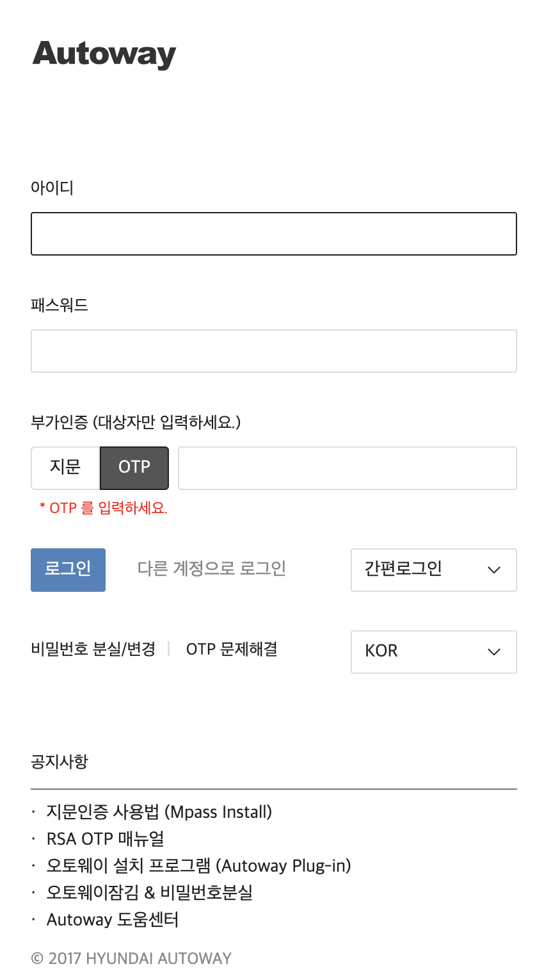Viewport: 544px width, 980px height.
Task: Open 오토웨이 설치 프로그램 (Autoway Plug-in) notice
Action: [x=199, y=866]
